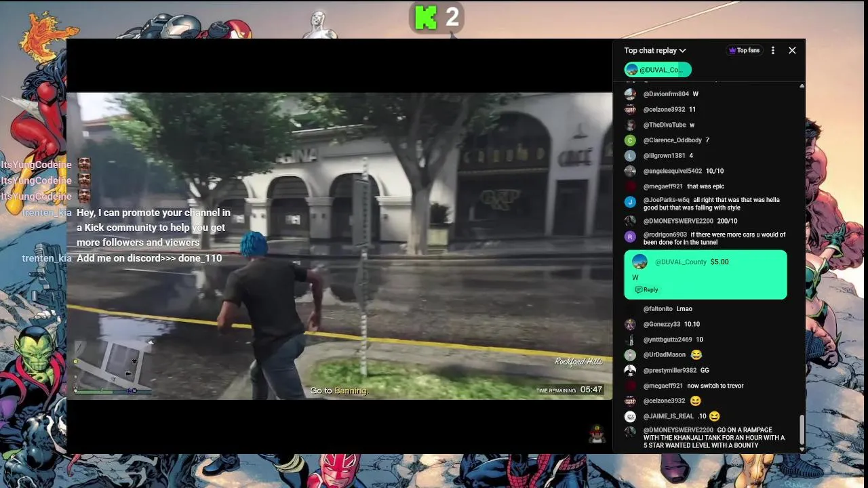The image size is (868, 488).
Task: Click @UrDadMason avatar in chat
Action: 630,355
